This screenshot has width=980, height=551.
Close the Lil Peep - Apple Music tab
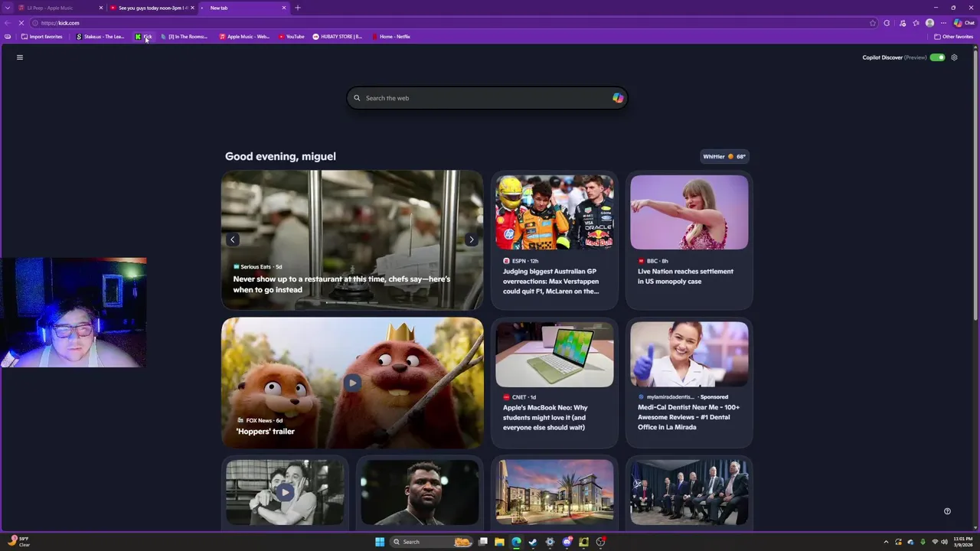tap(100, 8)
